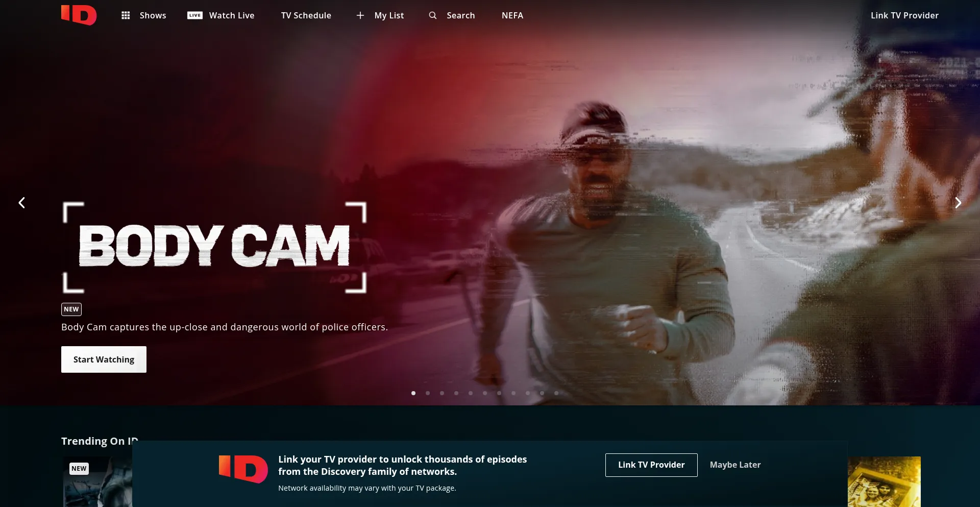
Task: Open the Shows menu
Action: pos(153,15)
